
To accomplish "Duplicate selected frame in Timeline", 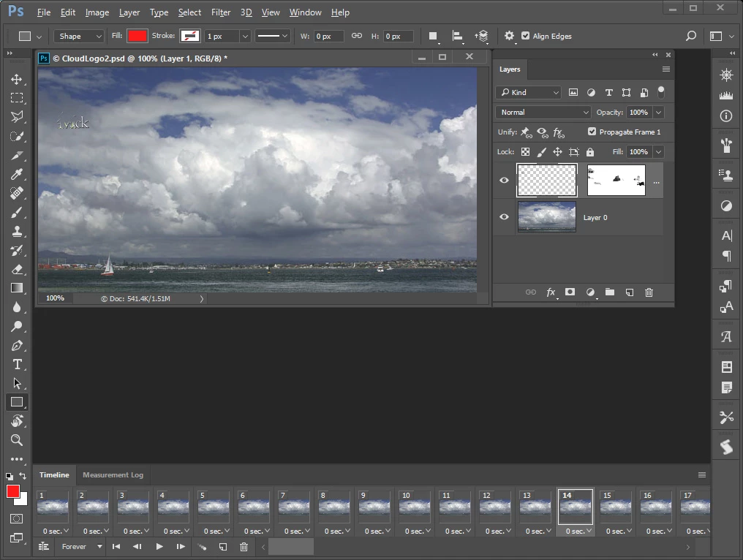I will 223,547.
